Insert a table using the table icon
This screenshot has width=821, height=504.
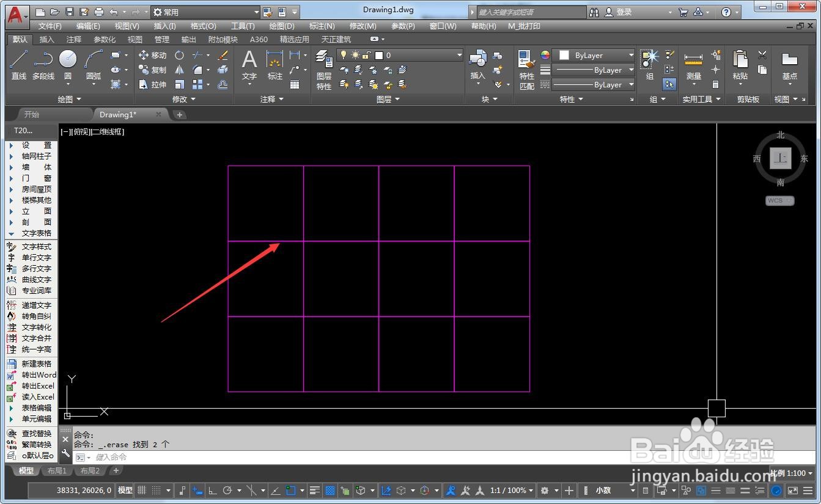295,85
